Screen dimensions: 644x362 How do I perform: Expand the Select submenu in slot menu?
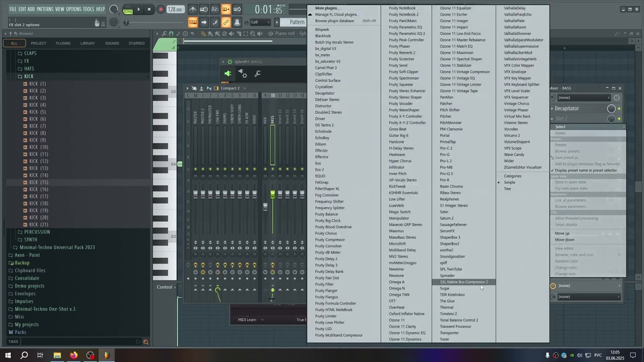point(588,127)
